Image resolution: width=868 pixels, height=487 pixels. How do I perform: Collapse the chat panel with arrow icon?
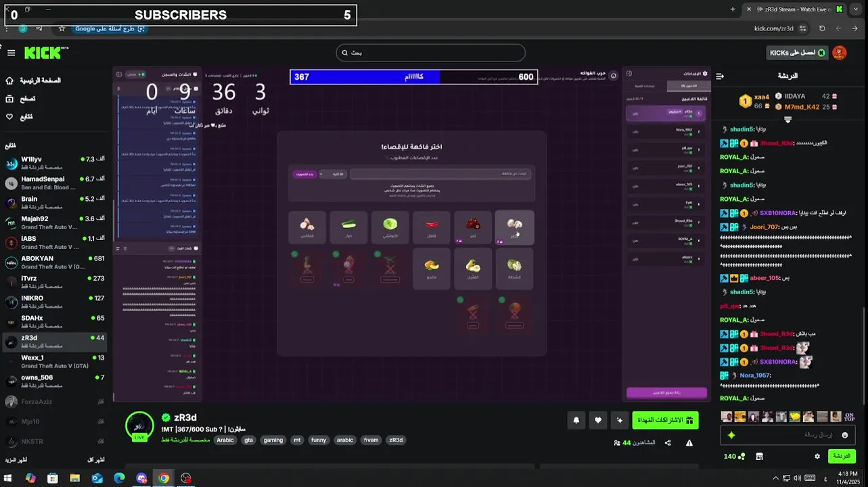coord(720,76)
